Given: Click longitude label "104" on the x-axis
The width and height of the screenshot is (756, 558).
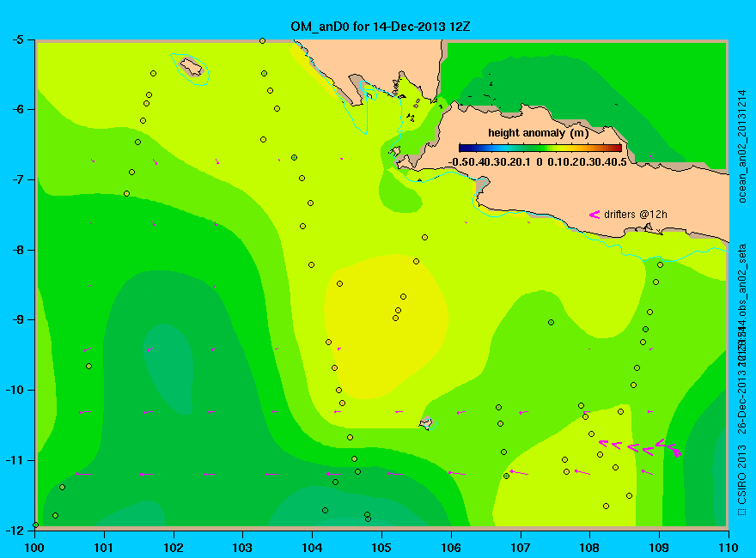Looking at the screenshot, I should pos(312,548).
